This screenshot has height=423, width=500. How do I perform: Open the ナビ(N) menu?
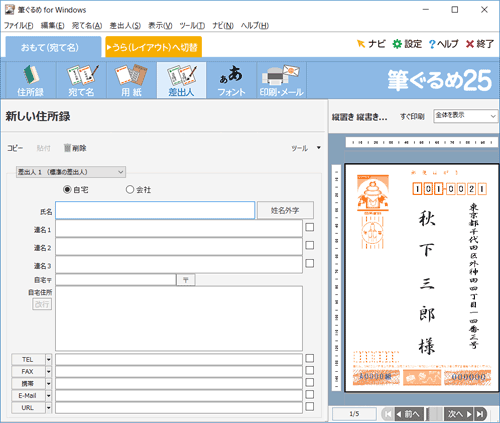coord(223,25)
